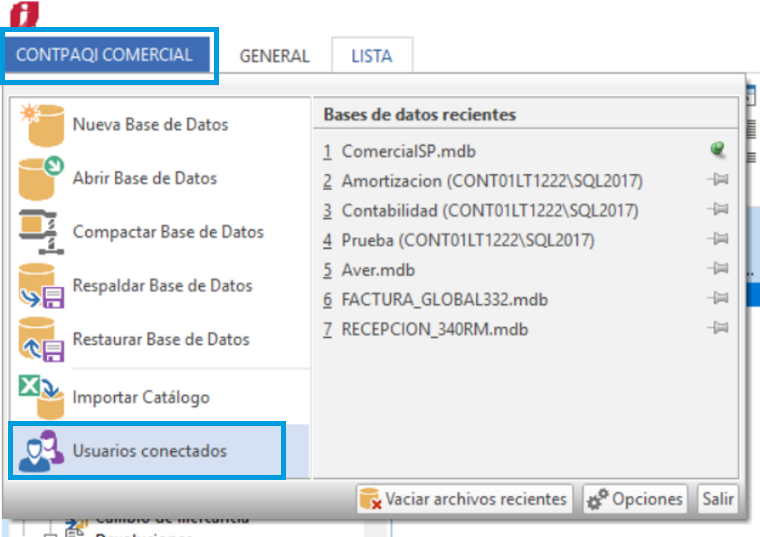Click the Respaldar Base de Datos icon
Screen dimensions: 760x537
tap(41, 285)
